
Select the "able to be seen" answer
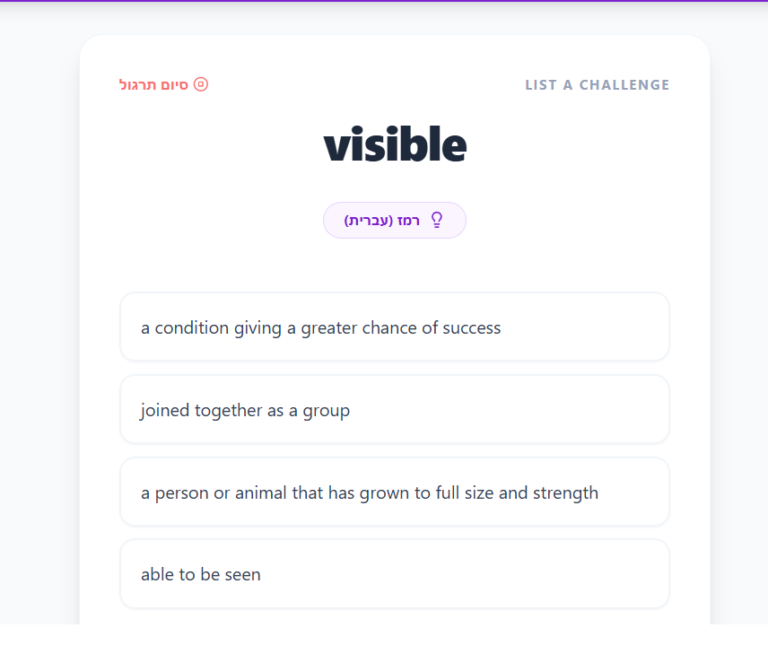394,574
